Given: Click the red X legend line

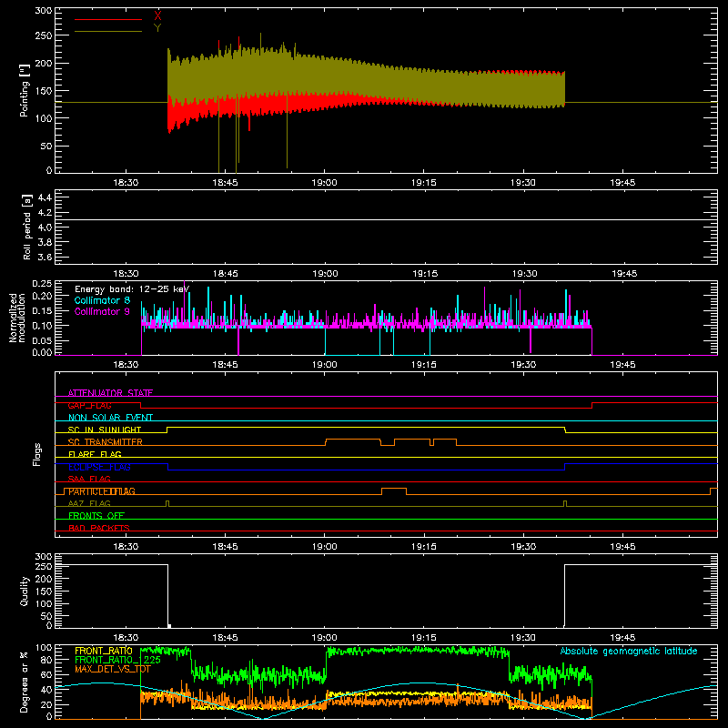Looking at the screenshot, I should point(108,19).
